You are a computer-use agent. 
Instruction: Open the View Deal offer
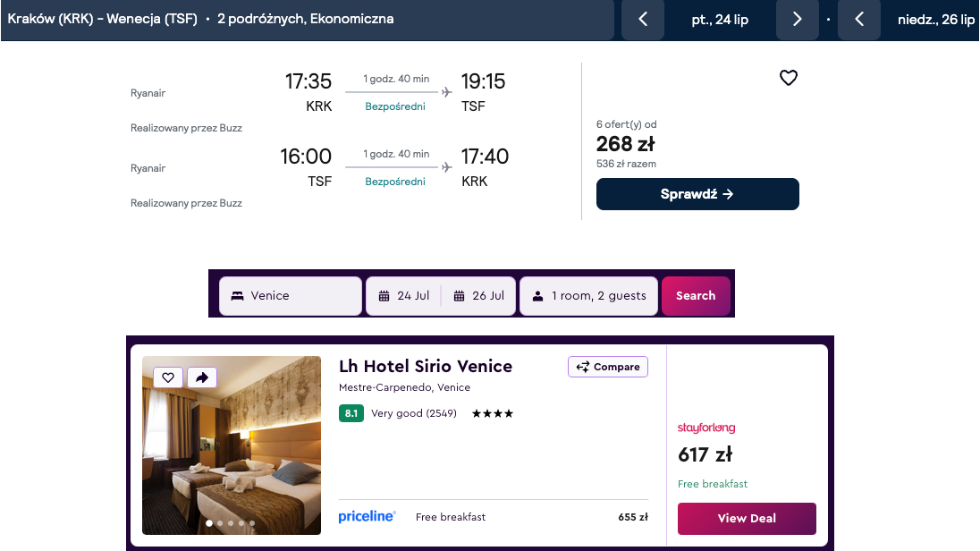pyautogui.click(x=747, y=519)
